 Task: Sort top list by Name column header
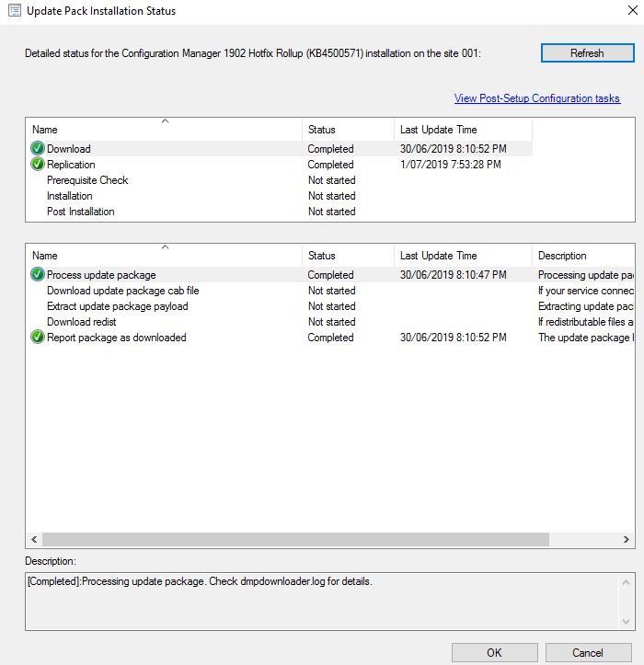click(x=165, y=130)
